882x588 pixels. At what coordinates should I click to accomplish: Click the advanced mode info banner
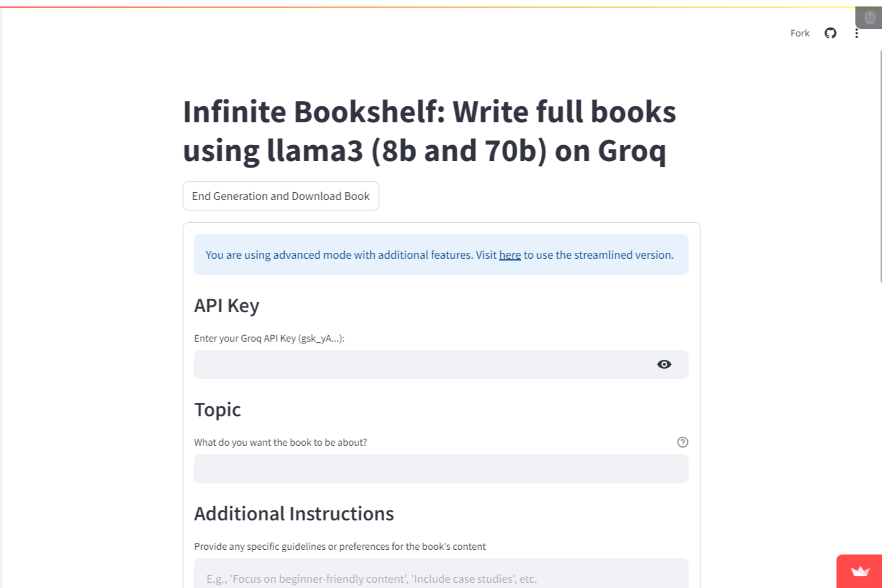(440, 255)
